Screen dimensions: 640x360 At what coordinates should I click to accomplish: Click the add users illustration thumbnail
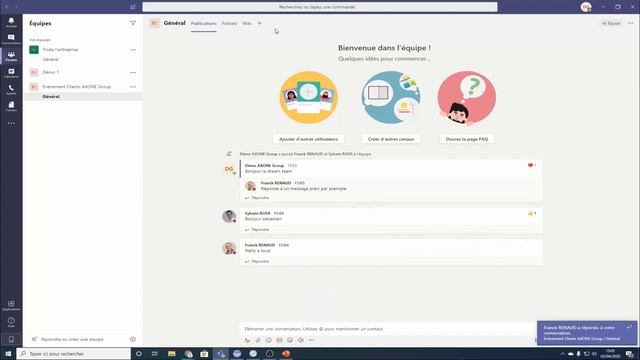pyautogui.click(x=309, y=98)
